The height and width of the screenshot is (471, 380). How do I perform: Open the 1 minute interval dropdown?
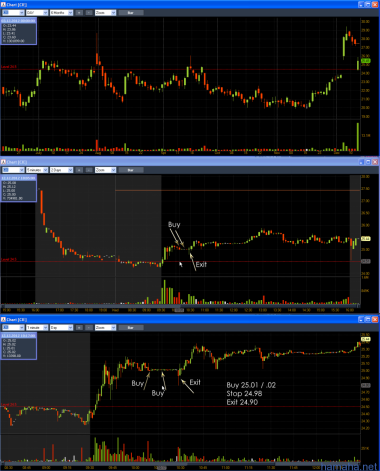(x=37, y=328)
